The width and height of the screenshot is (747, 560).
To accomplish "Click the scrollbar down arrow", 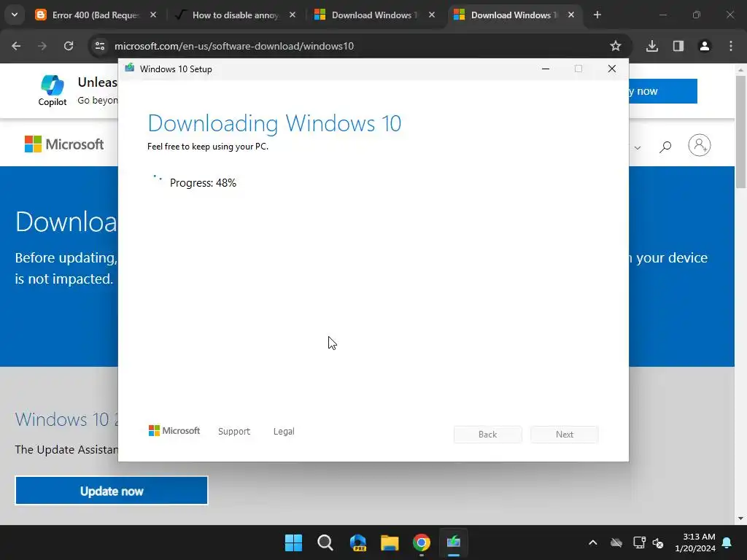I will coord(741,518).
